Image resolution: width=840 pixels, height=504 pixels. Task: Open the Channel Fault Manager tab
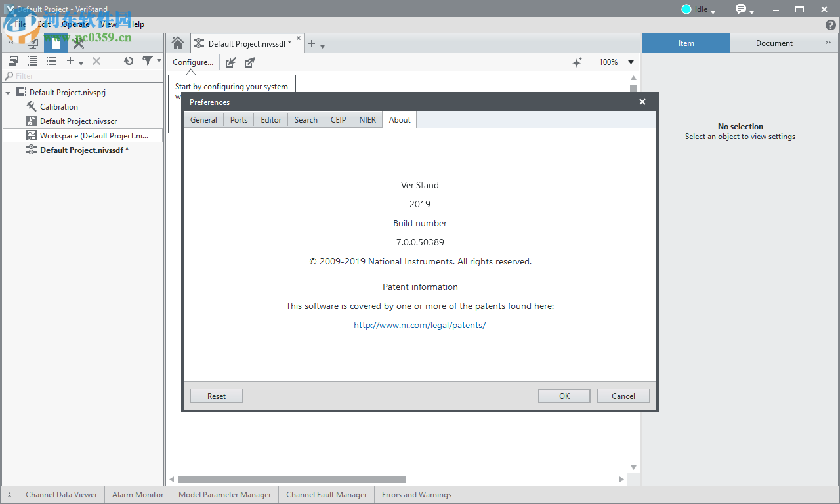[327, 495]
